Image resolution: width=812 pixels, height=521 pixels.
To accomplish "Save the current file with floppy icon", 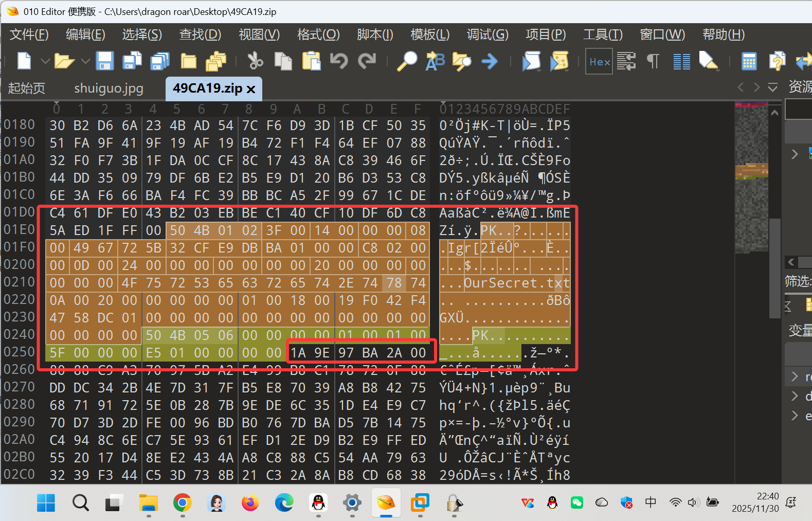I will pos(105,61).
